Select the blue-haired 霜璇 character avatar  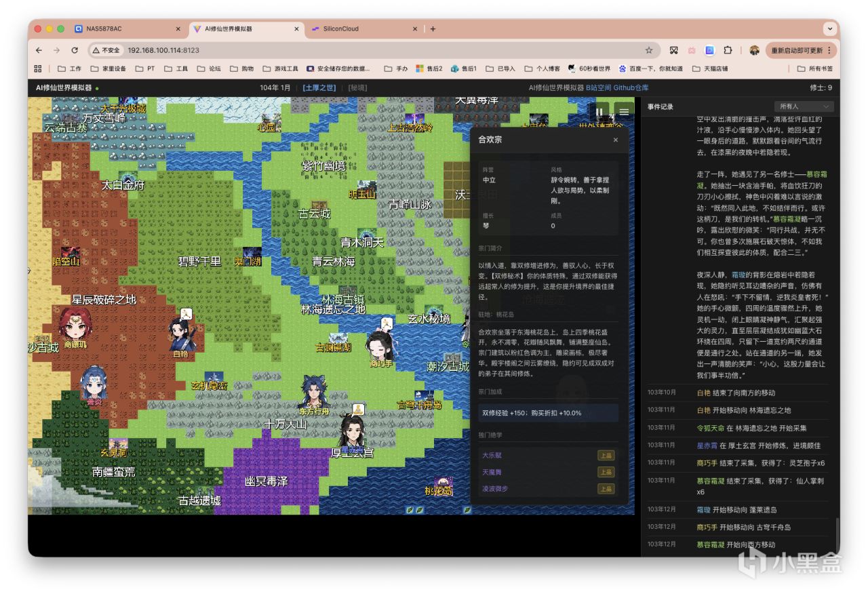pyautogui.click(x=94, y=383)
